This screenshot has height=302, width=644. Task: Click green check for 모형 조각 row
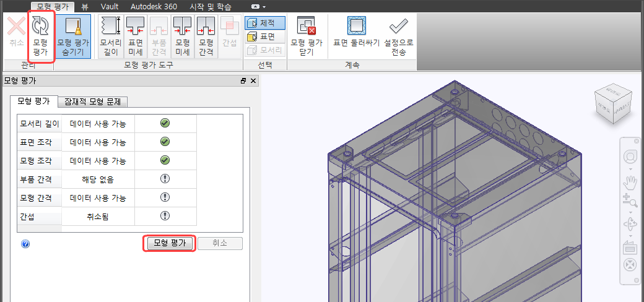[x=165, y=160]
